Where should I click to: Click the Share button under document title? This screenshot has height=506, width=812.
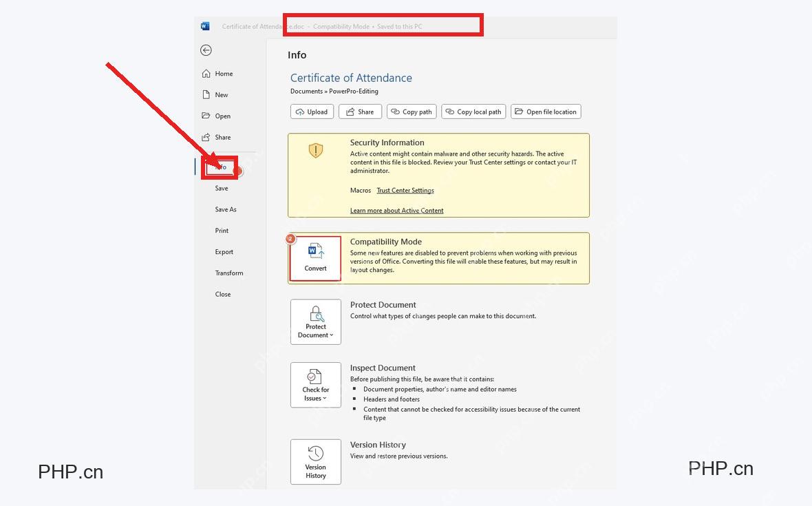[360, 112]
